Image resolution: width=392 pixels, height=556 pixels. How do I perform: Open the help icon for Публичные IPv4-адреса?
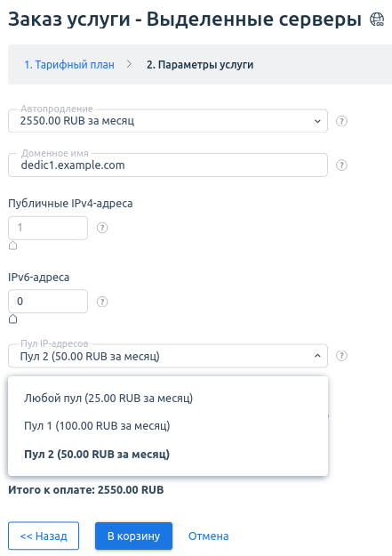pos(102,228)
